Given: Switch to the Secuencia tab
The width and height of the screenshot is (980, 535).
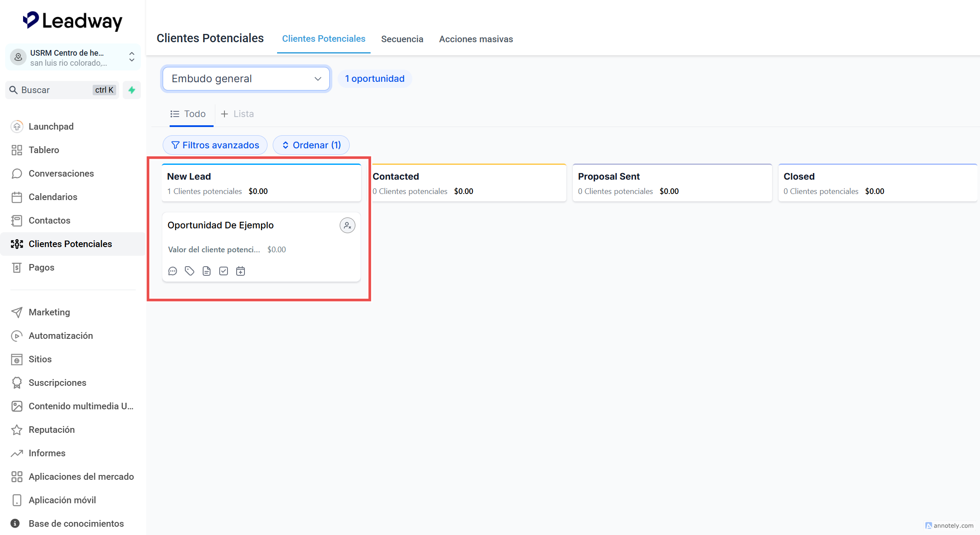Looking at the screenshot, I should tap(402, 39).
